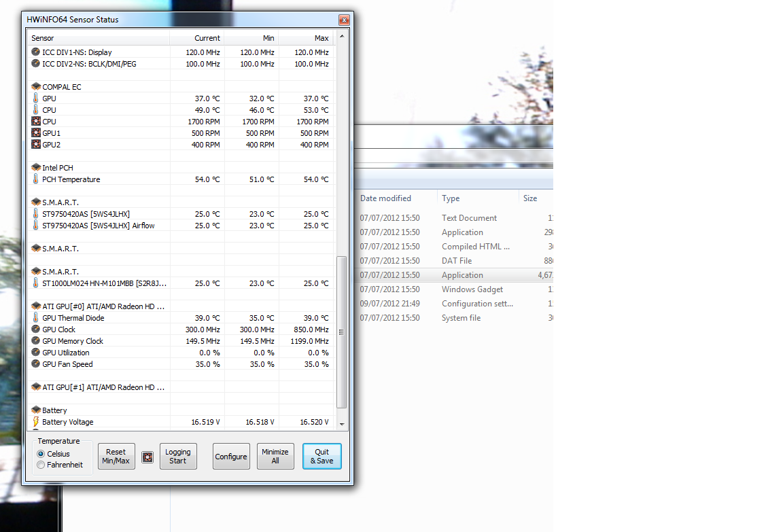Click the GPU Fan Speed gauge icon

click(35, 363)
